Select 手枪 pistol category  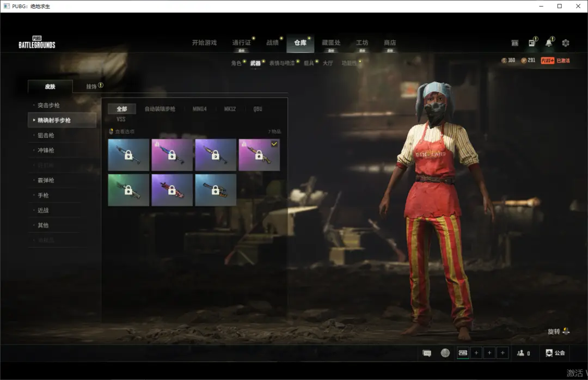coord(43,195)
